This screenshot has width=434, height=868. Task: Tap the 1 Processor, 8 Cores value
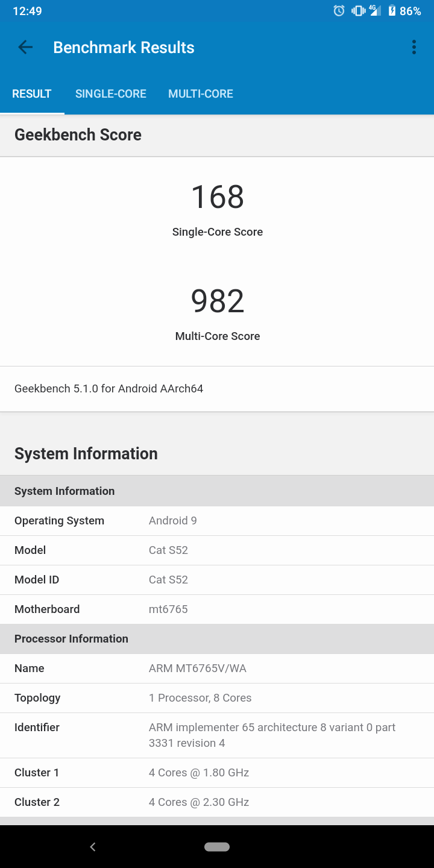coord(200,698)
